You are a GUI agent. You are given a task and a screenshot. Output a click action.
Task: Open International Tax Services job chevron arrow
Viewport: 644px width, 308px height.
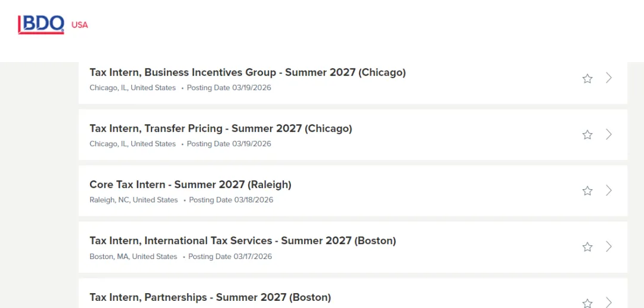pos(609,247)
